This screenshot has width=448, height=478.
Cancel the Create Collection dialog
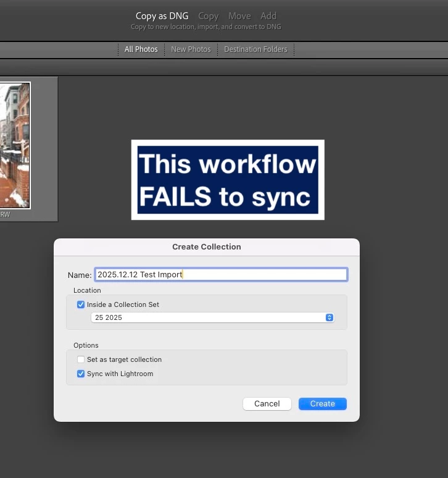pos(267,404)
